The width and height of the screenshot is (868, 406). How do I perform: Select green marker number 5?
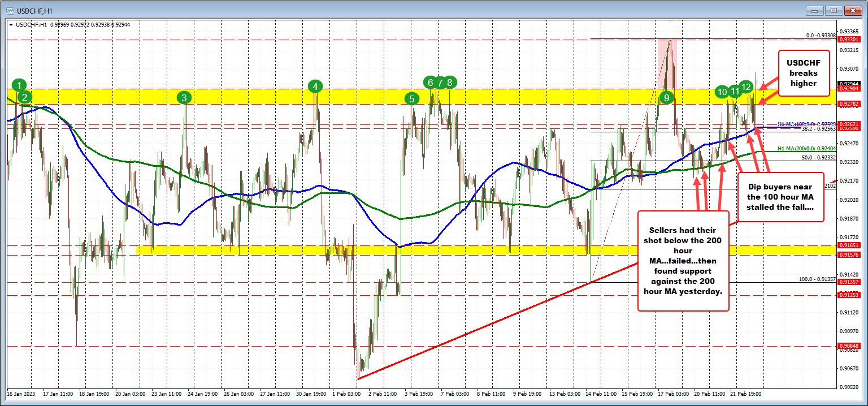(x=412, y=98)
